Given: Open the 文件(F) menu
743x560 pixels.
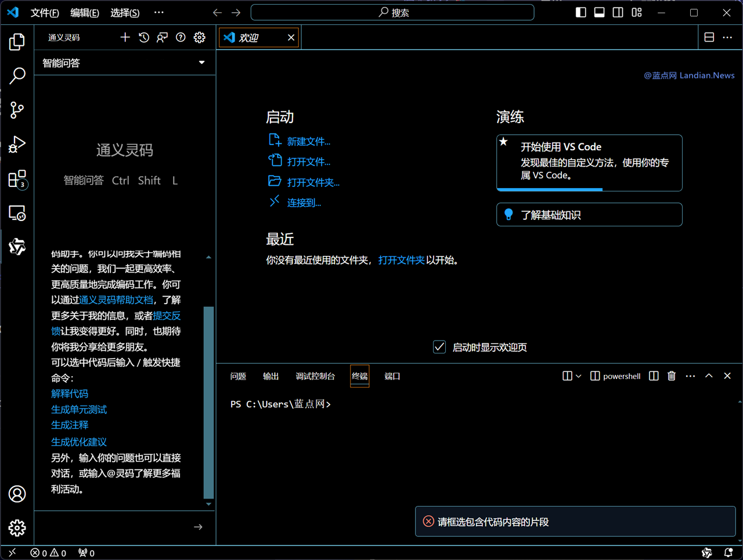Looking at the screenshot, I should [45, 12].
